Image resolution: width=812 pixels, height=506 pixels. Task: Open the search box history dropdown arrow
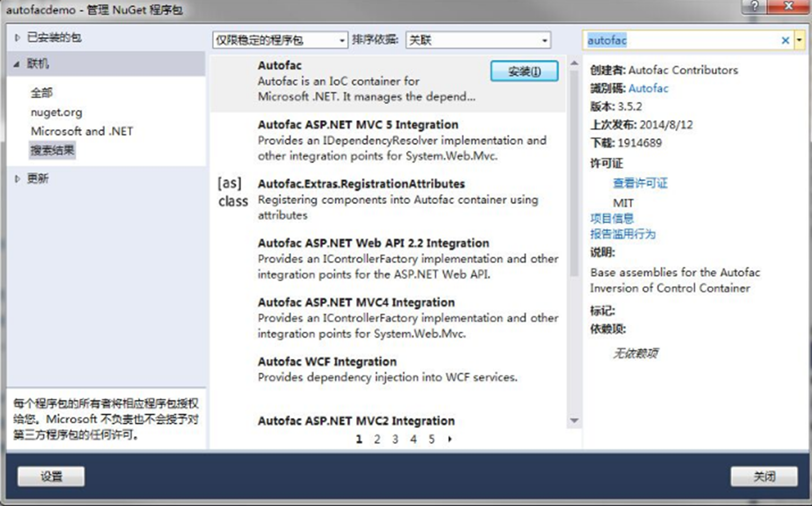tap(799, 40)
